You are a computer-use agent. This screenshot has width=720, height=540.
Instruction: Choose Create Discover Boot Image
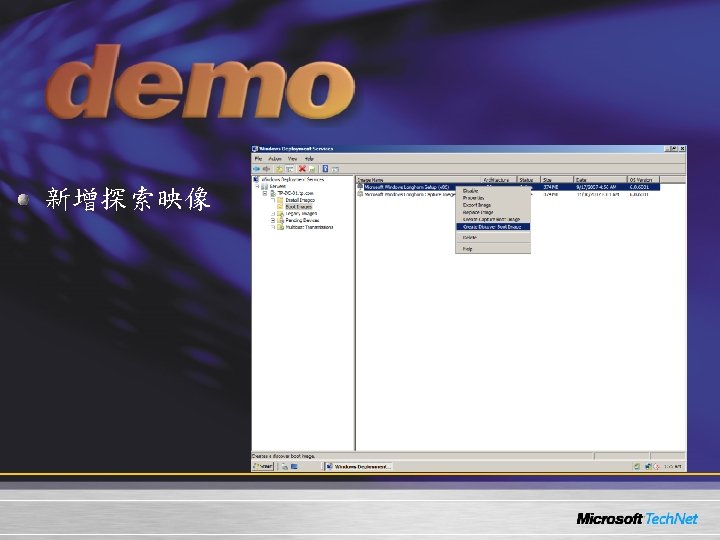[x=493, y=227]
